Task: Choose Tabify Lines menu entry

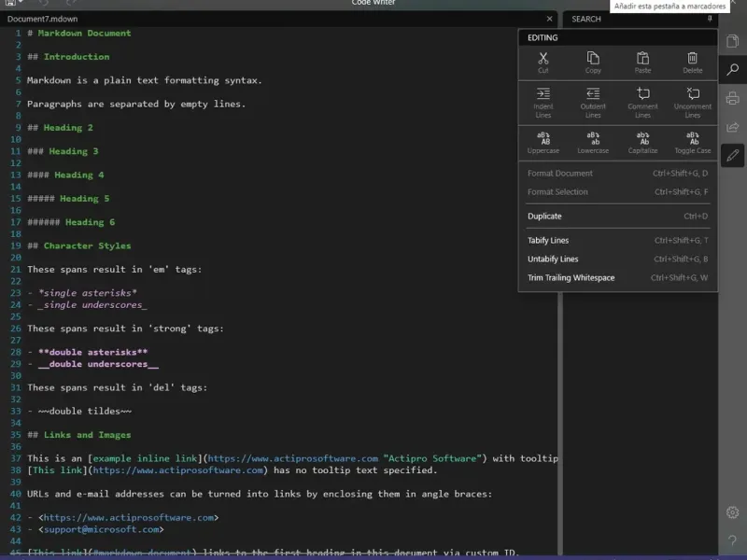Action: (548, 241)
